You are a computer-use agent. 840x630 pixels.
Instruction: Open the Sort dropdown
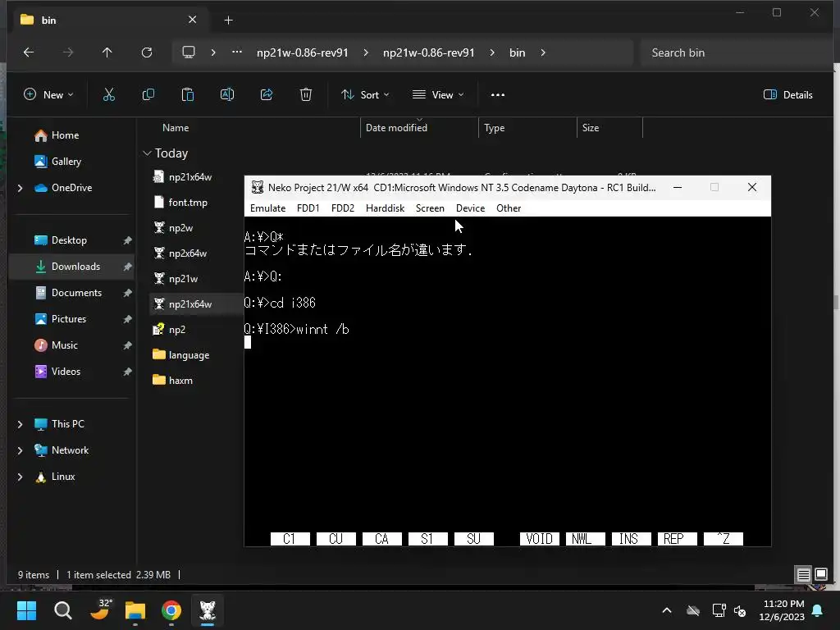pyautogui.click(x=365, y=95)
